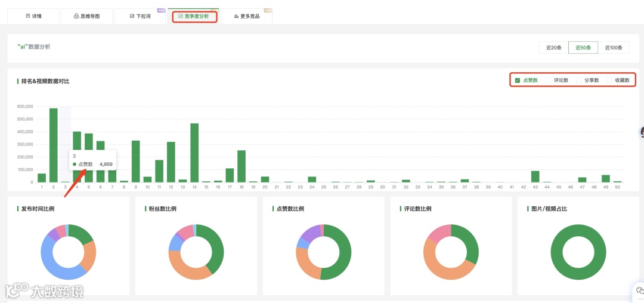This screenshot has width=644, height=303.
Task: Click green segment in 粉丝数比例 donut
Action: click(x=217, y=246)
